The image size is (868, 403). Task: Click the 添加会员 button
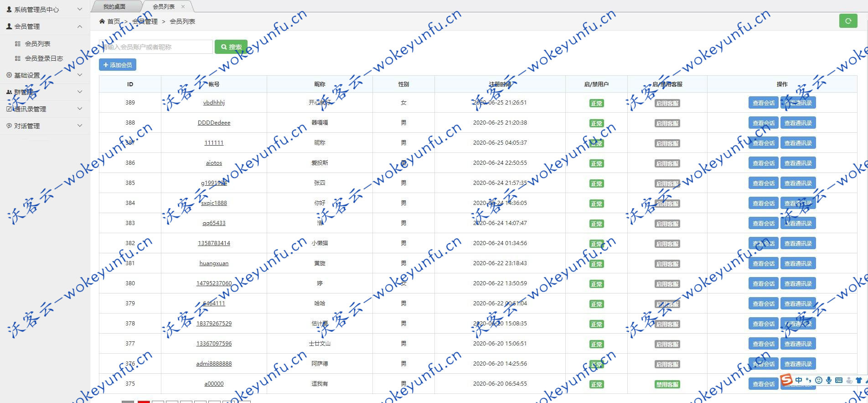click(x=118, y=65)
